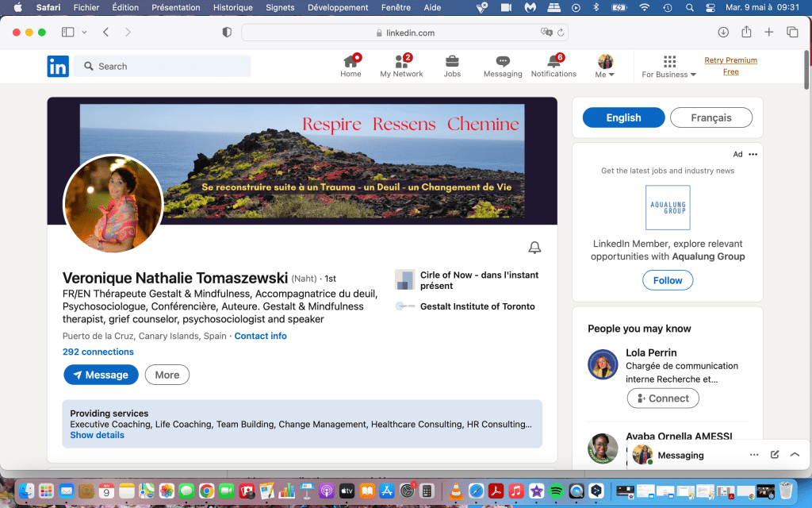Screen dimensions: 812x508
Task: Toggle Safari sidebar button
Action: (x=68, y=33)
